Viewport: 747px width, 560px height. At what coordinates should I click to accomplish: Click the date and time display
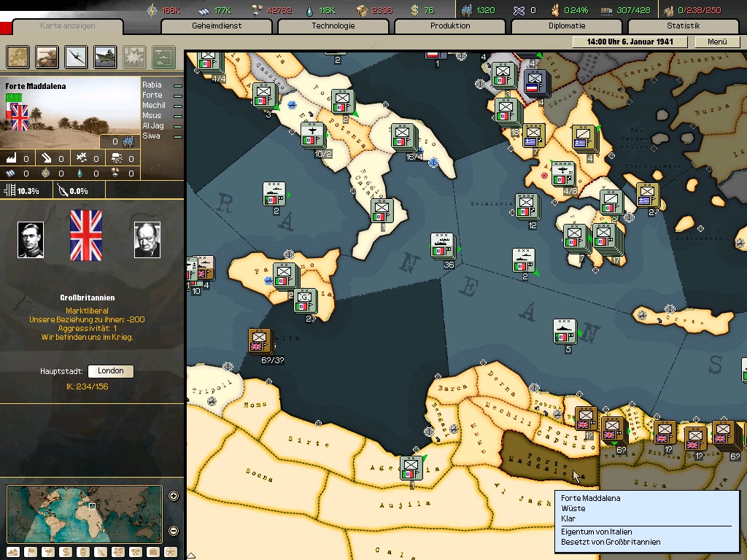(x=629, y=42)
